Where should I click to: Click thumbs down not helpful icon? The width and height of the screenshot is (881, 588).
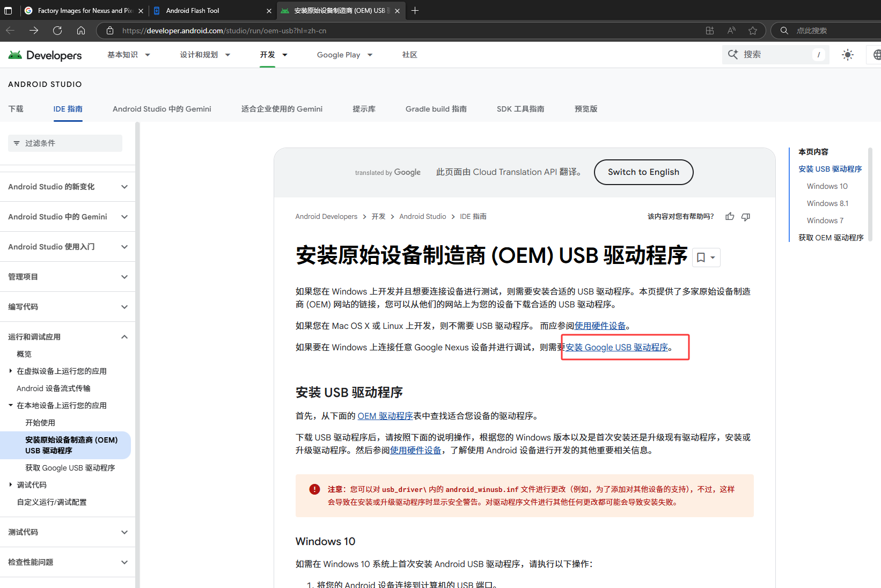point(746,216)
